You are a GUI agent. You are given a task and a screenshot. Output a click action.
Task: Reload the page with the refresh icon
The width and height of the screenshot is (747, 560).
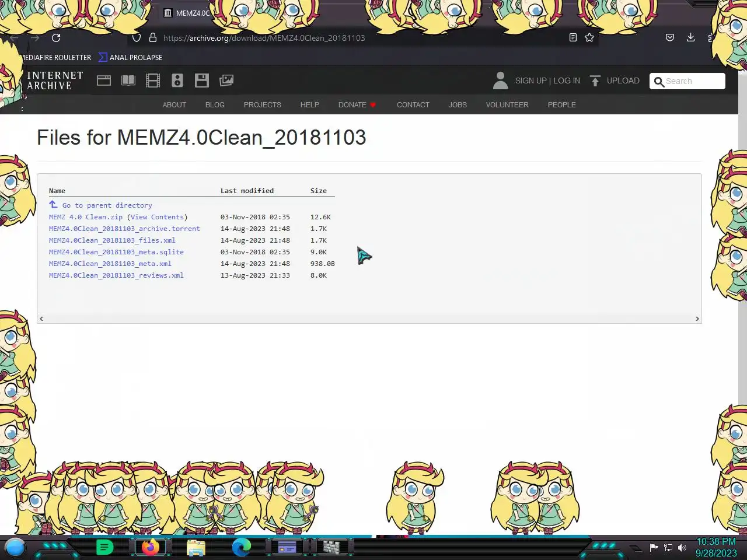point(56,38)
